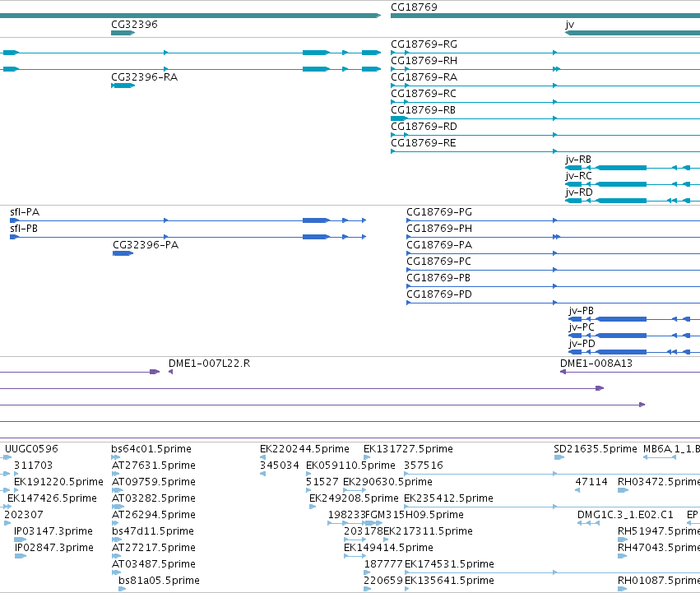
Task: Select BAC end DME1-007L22.R
Action: coord(209,364)
